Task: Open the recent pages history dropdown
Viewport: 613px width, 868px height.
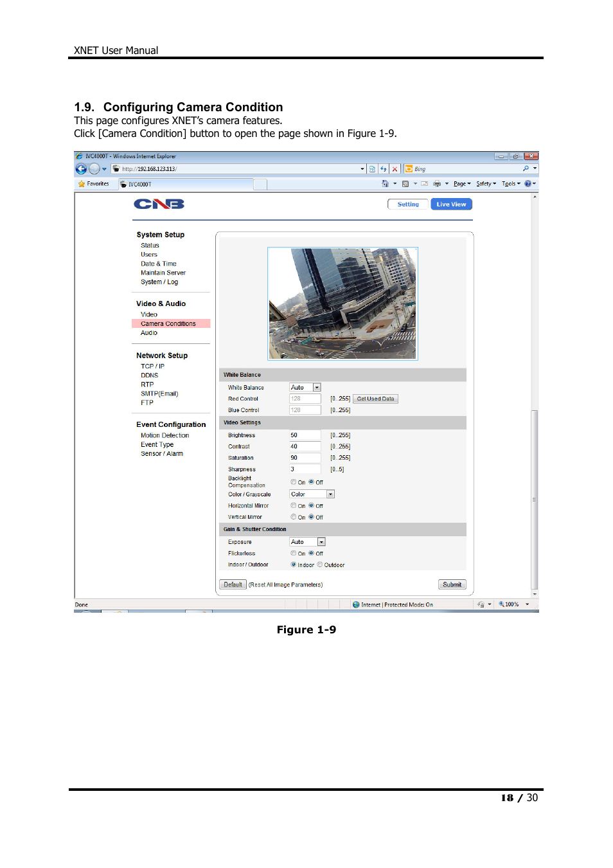Action: (104, 169)
